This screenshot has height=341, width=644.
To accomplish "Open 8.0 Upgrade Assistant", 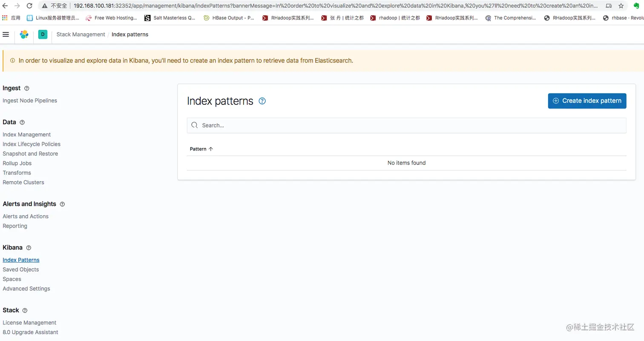I will click(30, 332).
